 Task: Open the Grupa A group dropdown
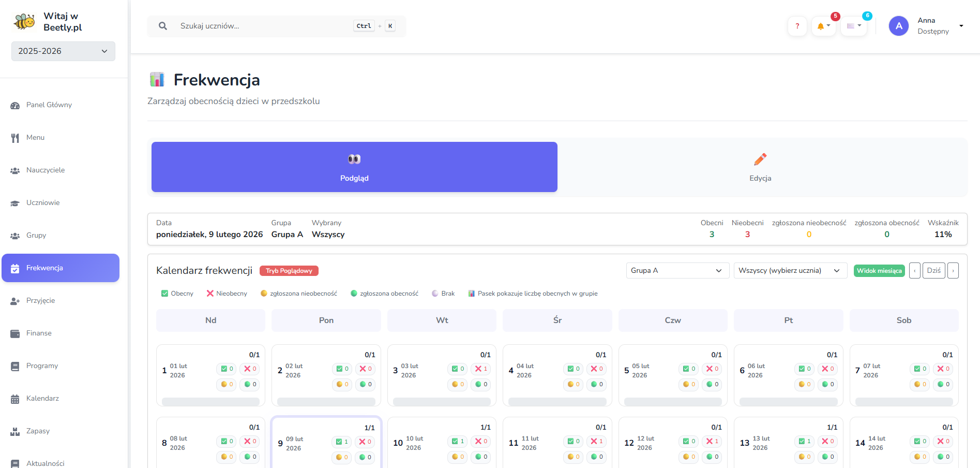tap(677, 270)
